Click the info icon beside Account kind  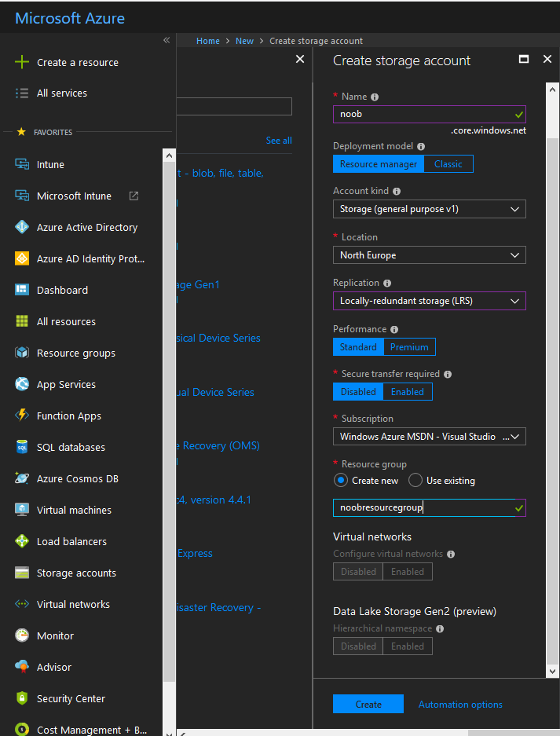[x=397, y=192]
